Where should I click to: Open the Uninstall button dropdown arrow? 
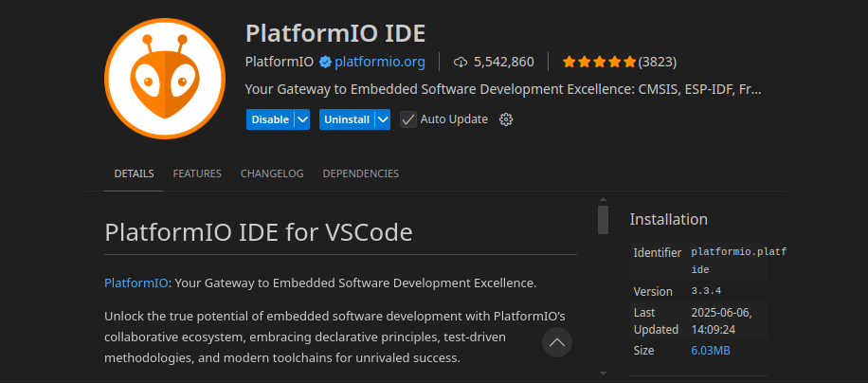point(383,119)
